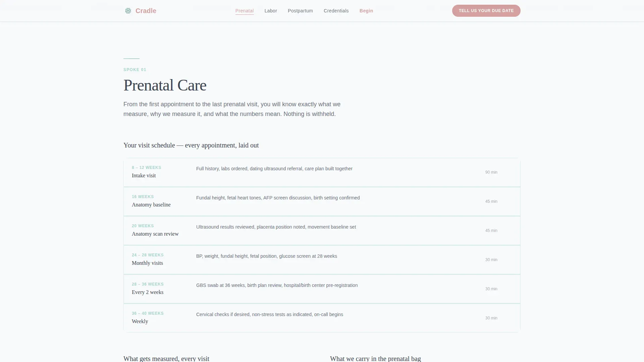Select the Anatomy scan review row title
Image resolution: width=644 pixels, height=362 pixels.
pyautogui.click(x=155, y=234)
